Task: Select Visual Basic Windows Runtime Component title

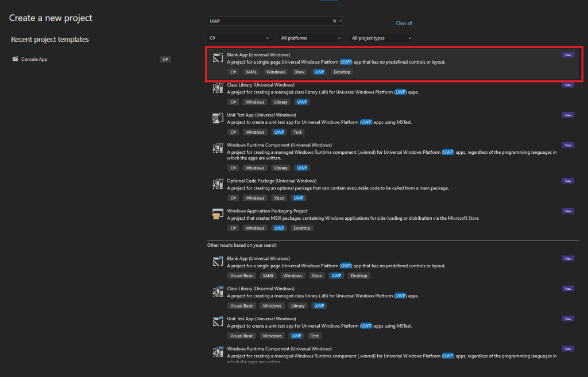Action: [280, 349]
